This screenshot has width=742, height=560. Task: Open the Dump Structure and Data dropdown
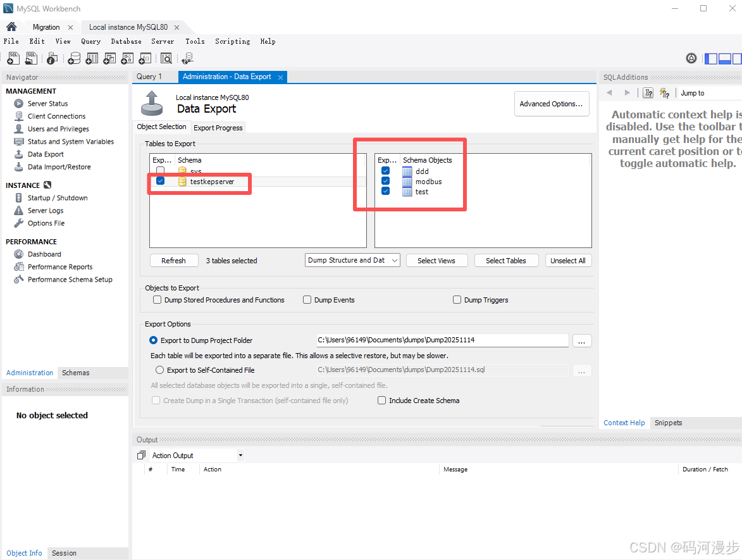click(352, 260)
